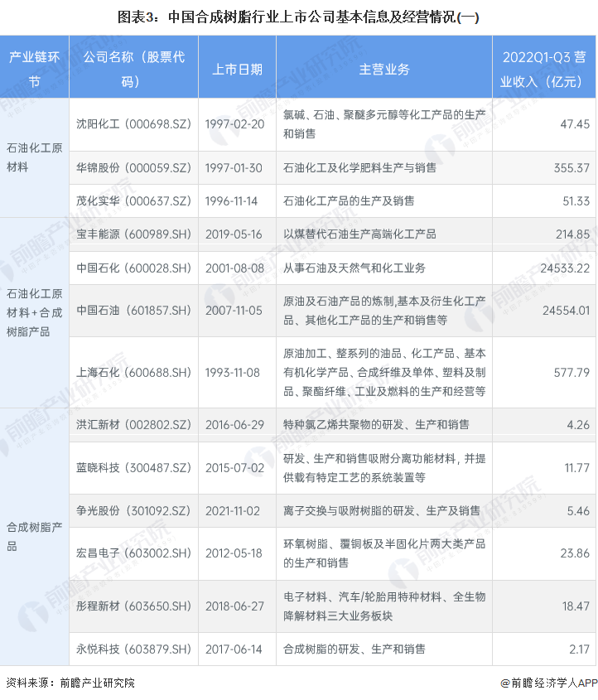Click listing date 1997-02-20
The width and height of the screenshot is (598, 700).
click(234, 124)
